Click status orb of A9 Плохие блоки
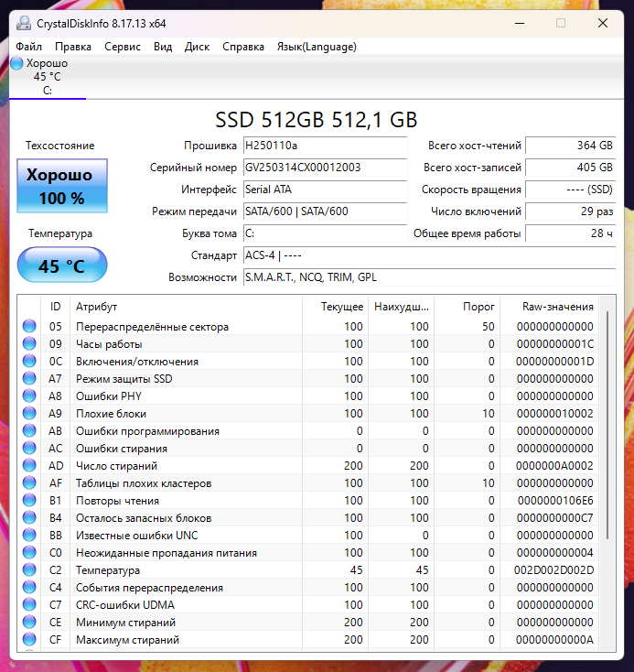The image size is (634, 672). [x=29, y=413]
